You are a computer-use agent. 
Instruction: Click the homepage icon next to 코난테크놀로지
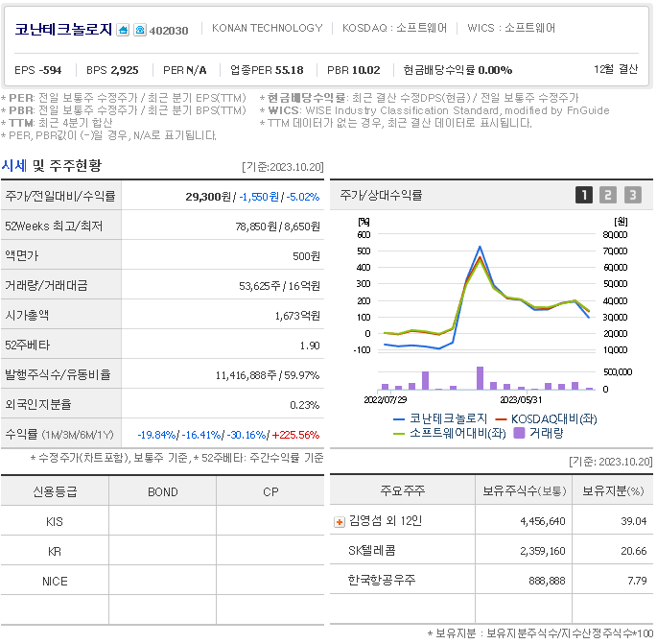click(x=123, y=30)
